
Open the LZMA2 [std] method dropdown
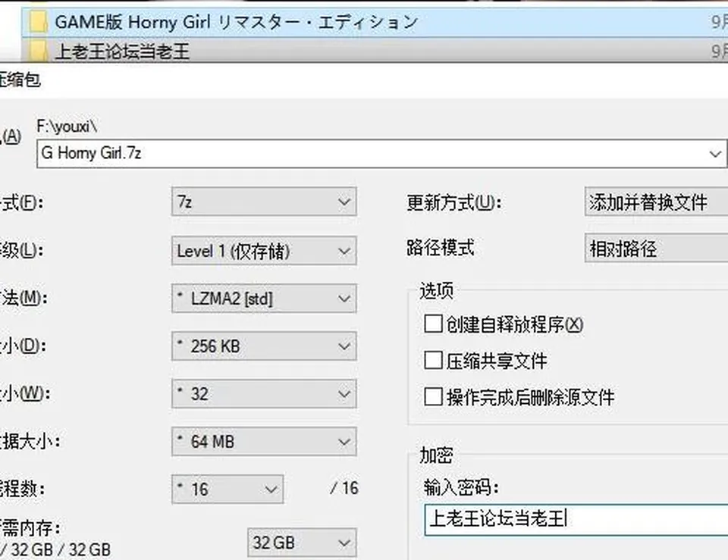tap(264, 299)
